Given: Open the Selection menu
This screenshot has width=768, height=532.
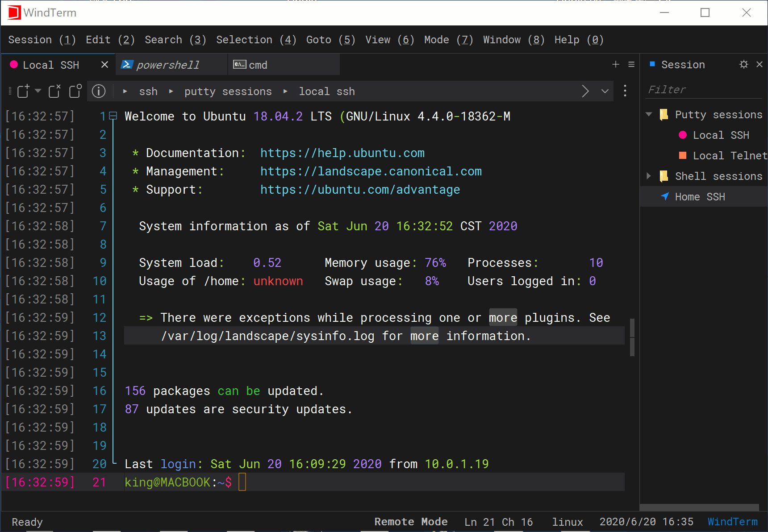Looking at the screenshot, I should click(x=256, y=40).
